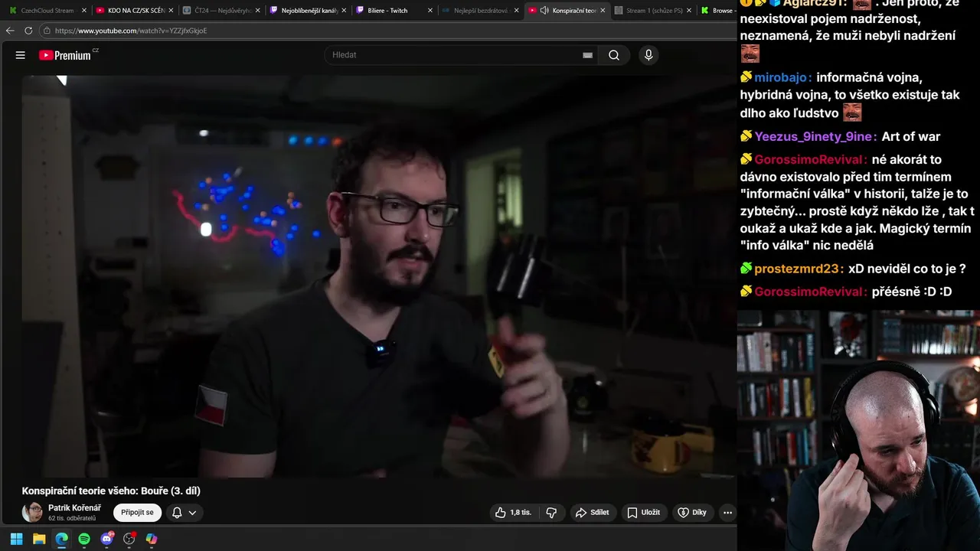Dislike the video with thumbs down
This screenshot has height=551, width=980.
[x=551, y=513]
